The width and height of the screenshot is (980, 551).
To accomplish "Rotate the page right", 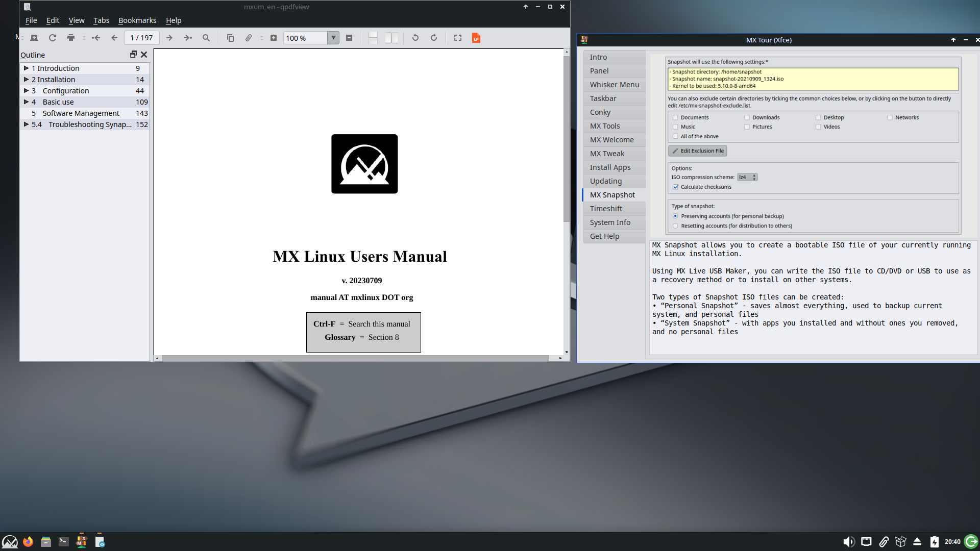I will tap(434, 38).
